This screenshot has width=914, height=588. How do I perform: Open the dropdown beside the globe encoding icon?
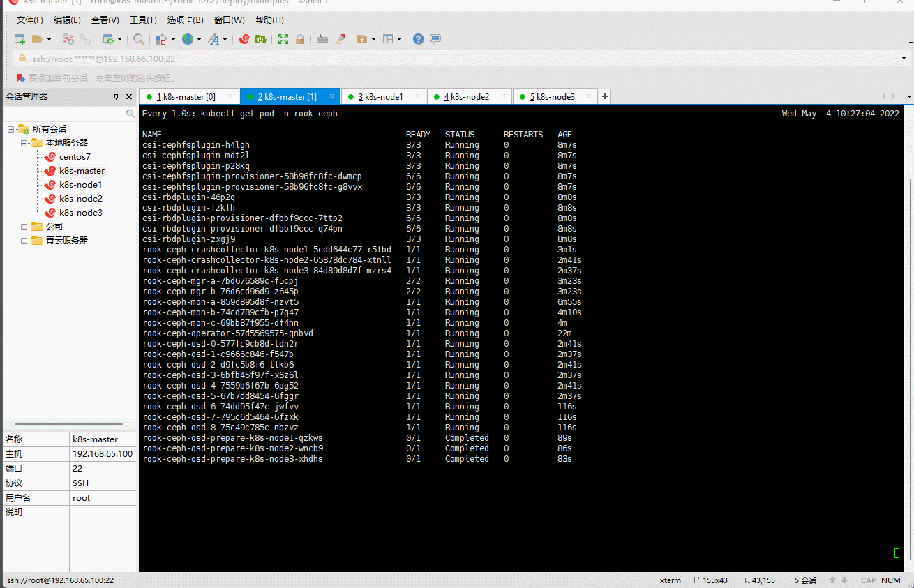[x=200, y=40]
